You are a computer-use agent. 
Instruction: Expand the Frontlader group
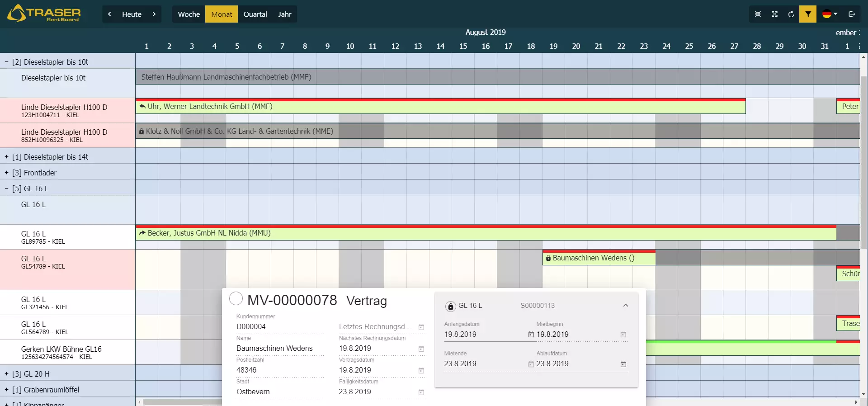click(x=6, y=173)
